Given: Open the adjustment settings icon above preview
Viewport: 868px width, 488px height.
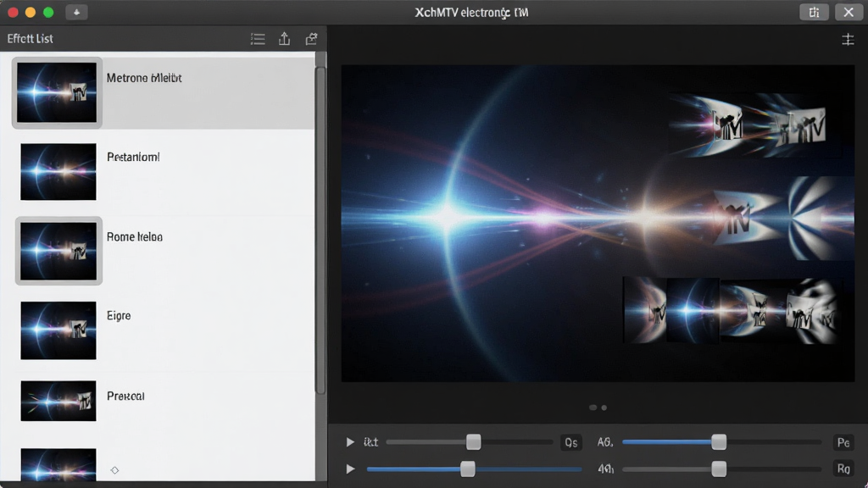Looking at the screenshot, I should [x=848, y=39].
